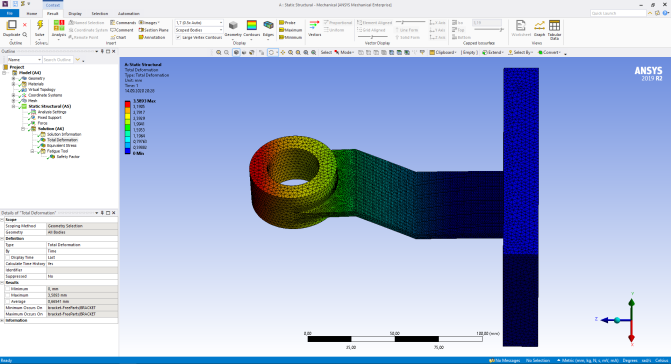Collapse the Scope section in Details
The height and width of the screenshot is (364, 671).
2,219
